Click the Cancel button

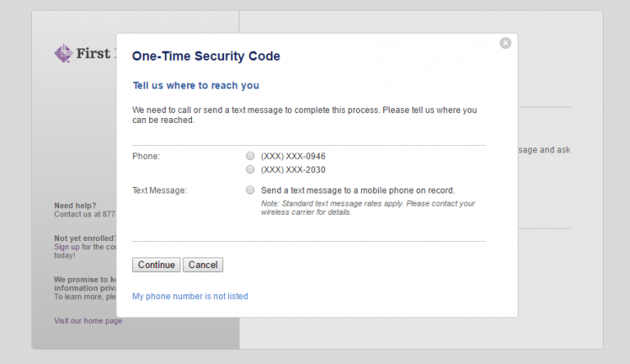[x=203, y=265]
